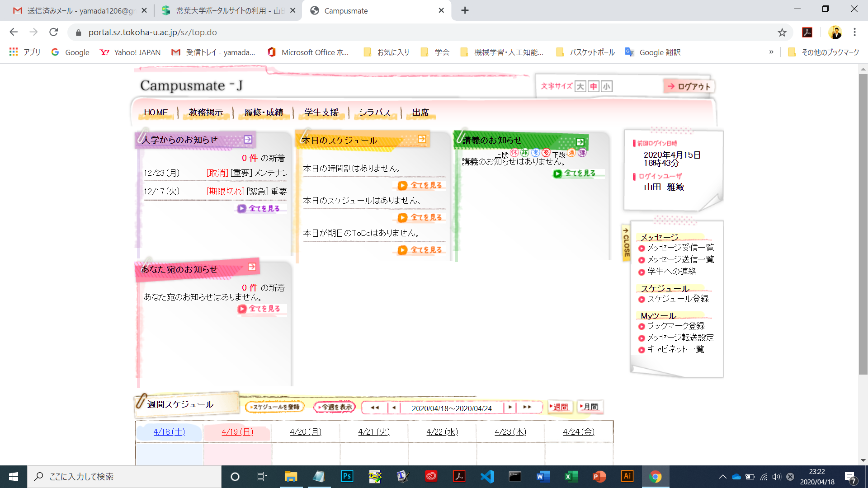Set font size to 大

pyautogui.click(x=580, y=86)
